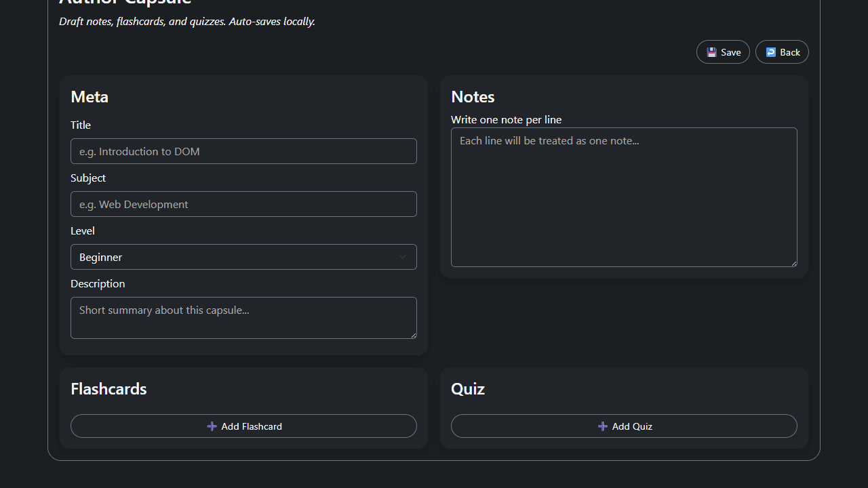Click the Quiz section heading
The height and width of the screenshot is (488, 868).
pos(468,389)
